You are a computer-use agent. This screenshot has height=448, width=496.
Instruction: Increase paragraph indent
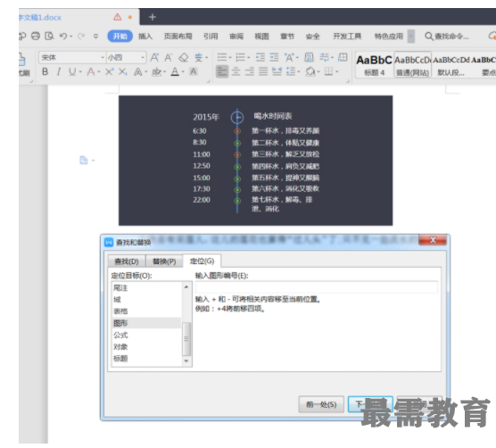[274, 57]
